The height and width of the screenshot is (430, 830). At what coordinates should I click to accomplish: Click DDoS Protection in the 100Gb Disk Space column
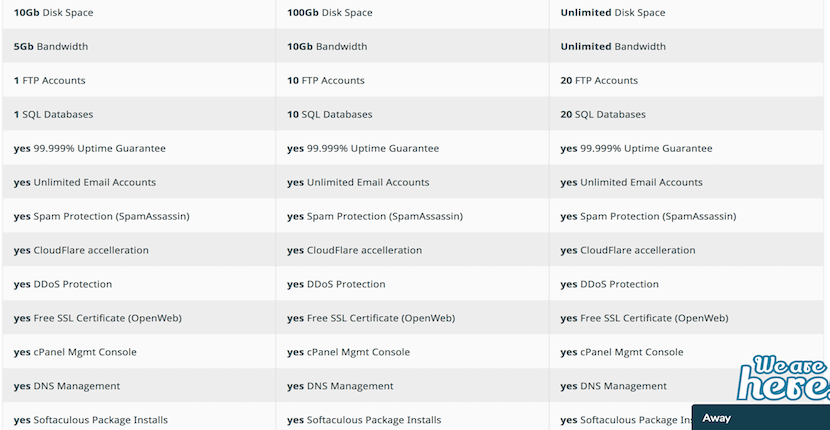[412, 284]
